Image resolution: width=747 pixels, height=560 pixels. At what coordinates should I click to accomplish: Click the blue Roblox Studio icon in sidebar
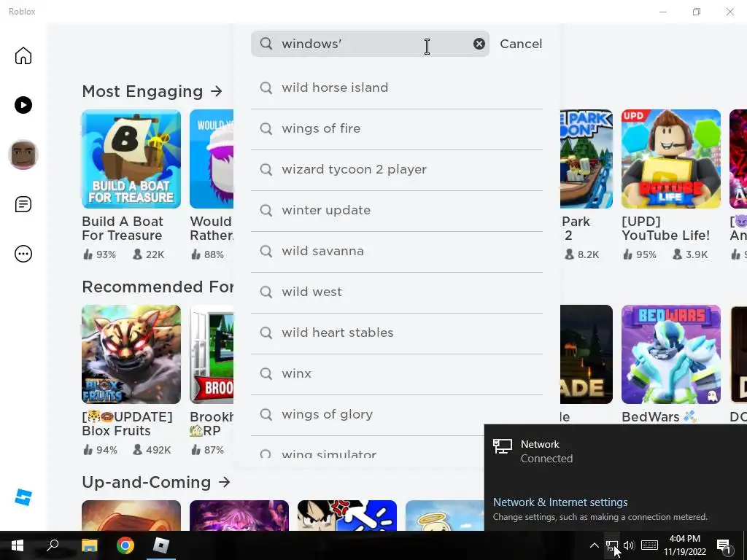click(23, 497)
